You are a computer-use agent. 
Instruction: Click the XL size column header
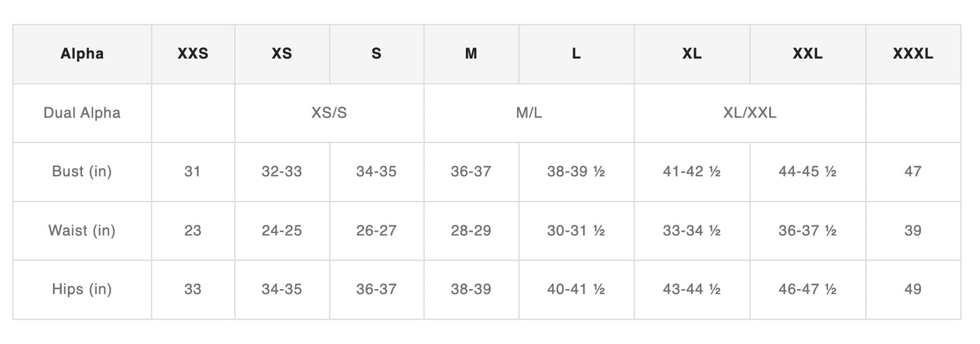692,54
